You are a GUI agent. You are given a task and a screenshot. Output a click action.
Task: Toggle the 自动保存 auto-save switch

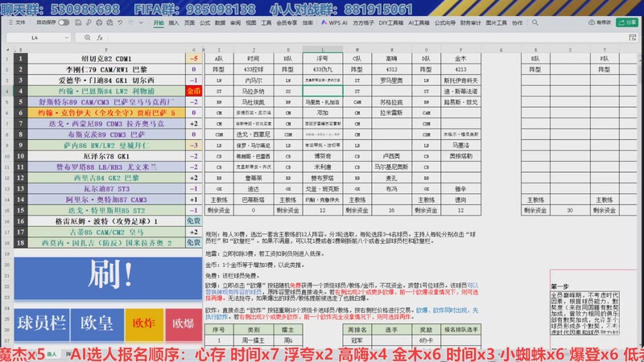64,23
